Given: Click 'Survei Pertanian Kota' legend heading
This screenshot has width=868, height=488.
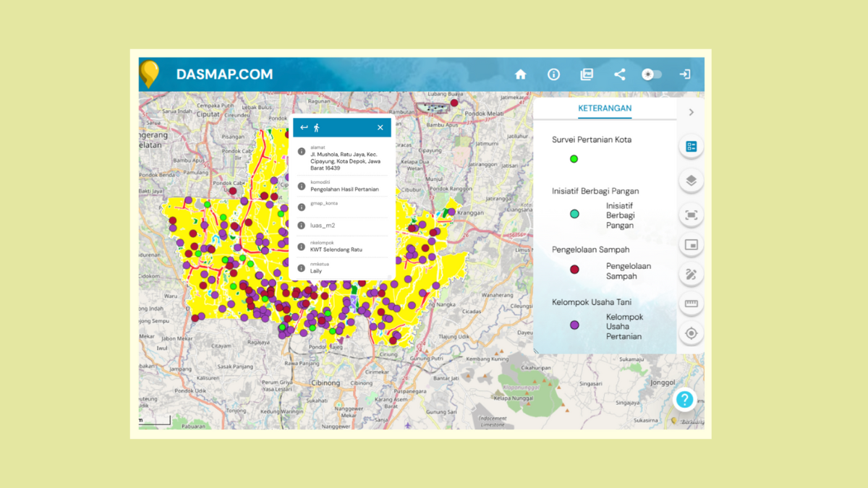Looking at the screenshot, I should 592,140.
